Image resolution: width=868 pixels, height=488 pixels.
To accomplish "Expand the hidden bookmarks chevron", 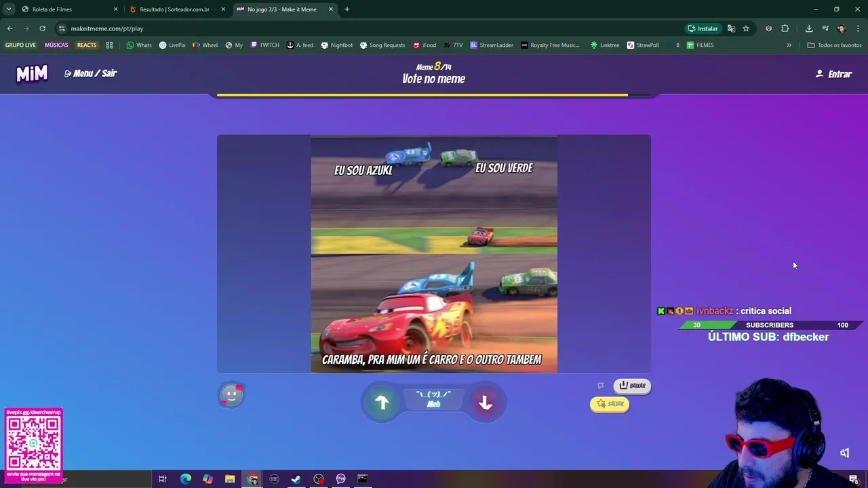I will (x=789, y=45).
